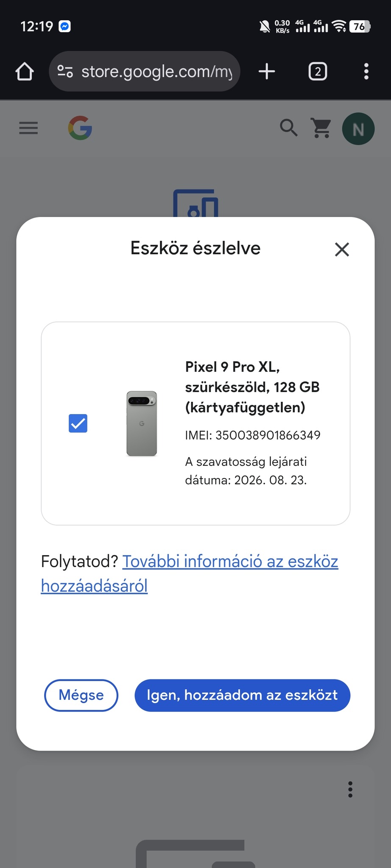391x868 pixels.
Task: Confirm with Igen, hozzáadom az eszközt
Action: click(242, 696)
